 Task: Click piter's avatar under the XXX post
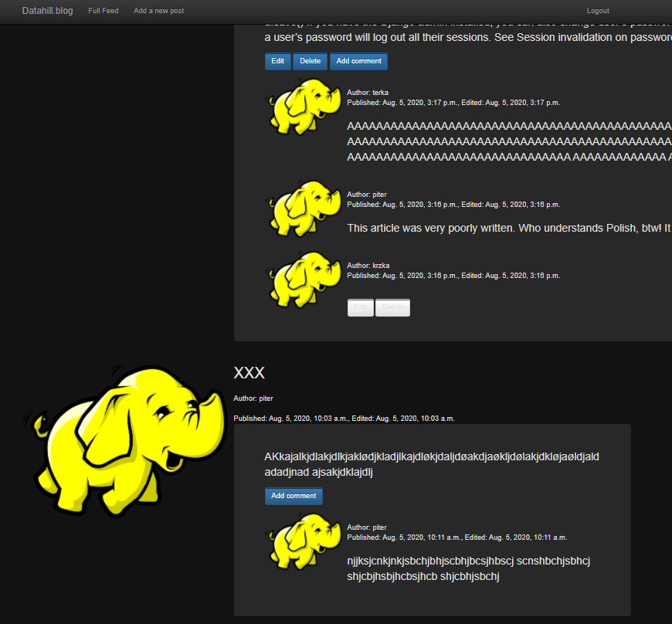pyautogui.click(x=304, y=541)
